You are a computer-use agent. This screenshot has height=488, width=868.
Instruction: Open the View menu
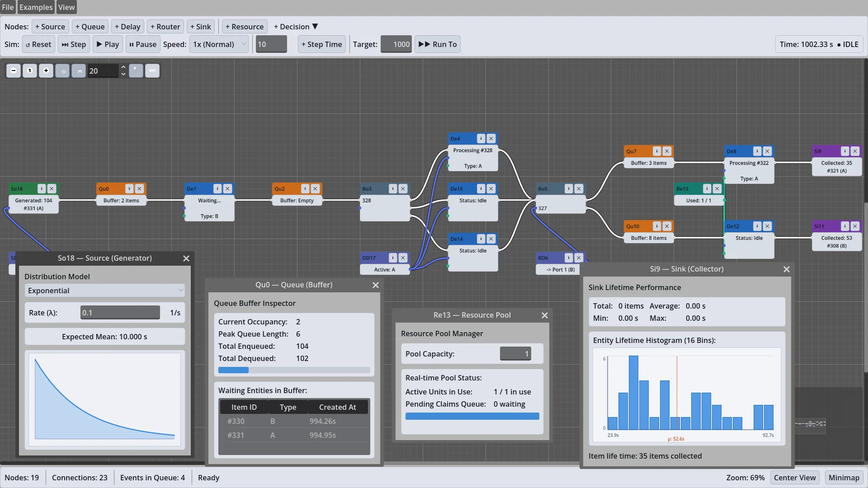pos(66,7)
